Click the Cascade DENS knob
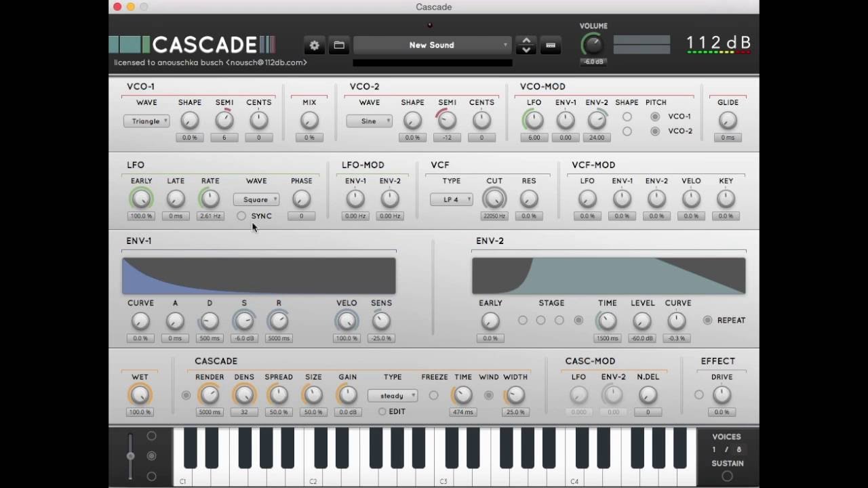This screenshot has height=488, width=868. [x=244, y=395]
